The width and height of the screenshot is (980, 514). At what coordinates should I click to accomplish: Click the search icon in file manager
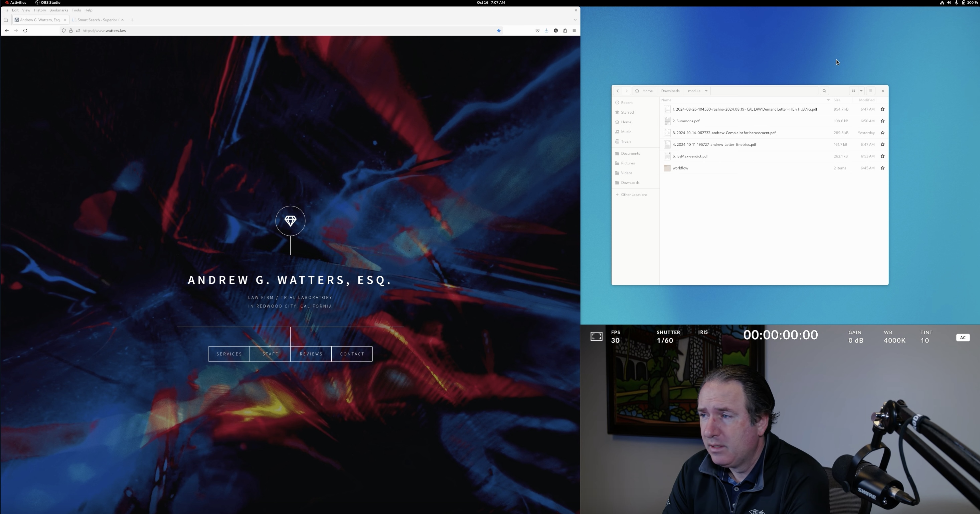pos(824,91)
